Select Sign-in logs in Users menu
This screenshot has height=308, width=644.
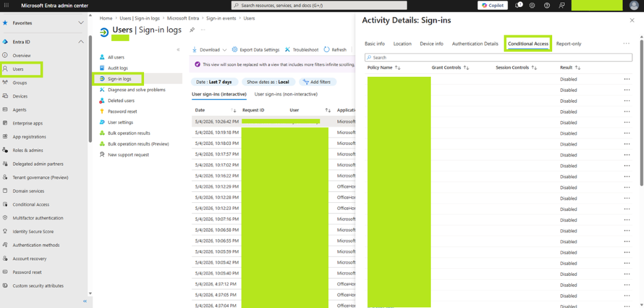(119, 79)
